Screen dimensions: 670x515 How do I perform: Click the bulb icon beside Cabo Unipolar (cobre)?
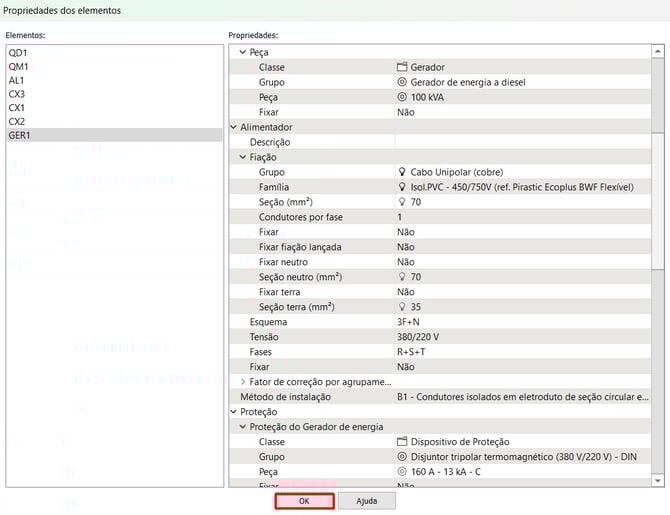(402, 172)
